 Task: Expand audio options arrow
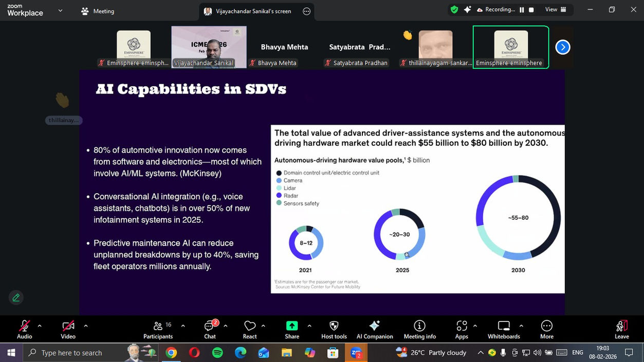40,326
